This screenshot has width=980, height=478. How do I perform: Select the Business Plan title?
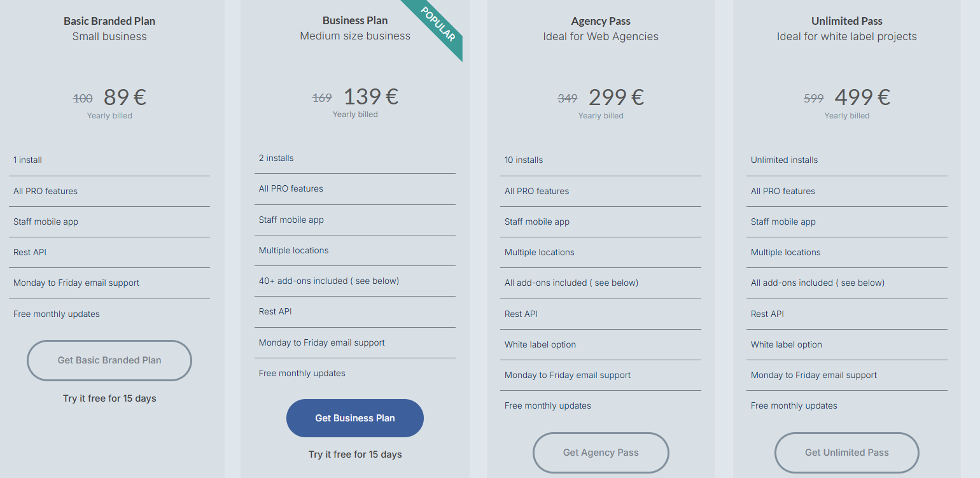coord(355,20)
